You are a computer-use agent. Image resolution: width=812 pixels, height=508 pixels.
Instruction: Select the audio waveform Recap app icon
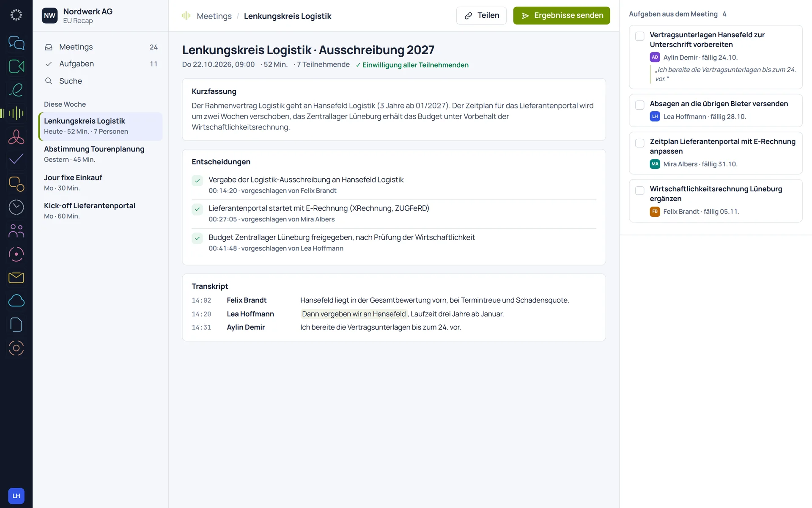[x=16, y=113]
